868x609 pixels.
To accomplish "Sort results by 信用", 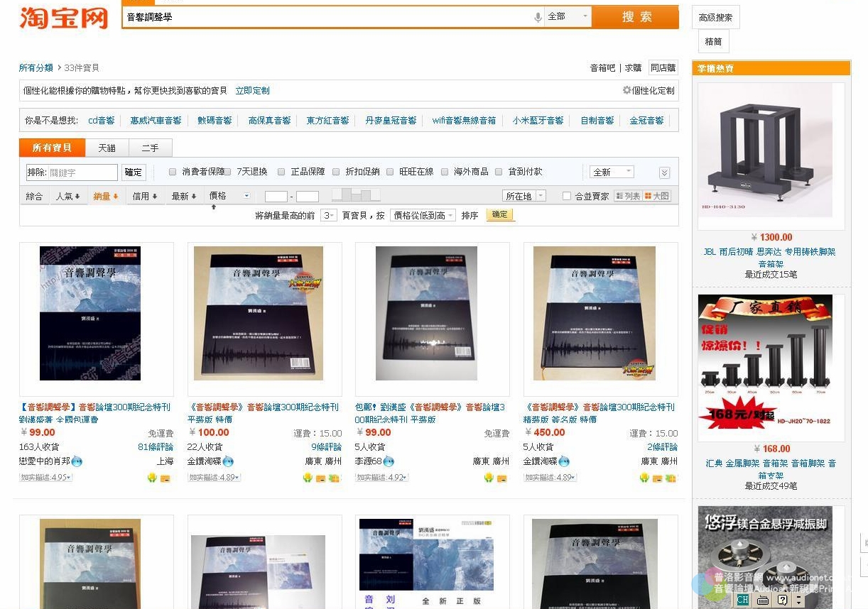I will click(x=145, y=196).
